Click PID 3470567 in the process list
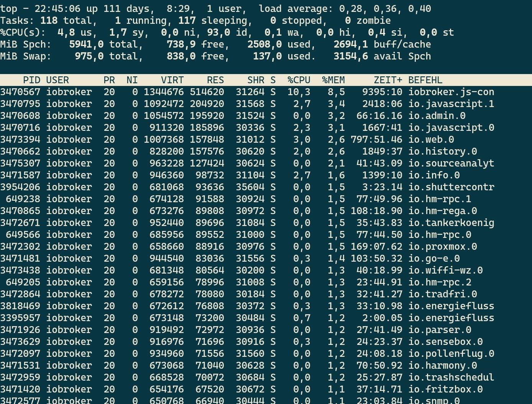The width and height of the screenshot is (532, 404). coord(20,92)
